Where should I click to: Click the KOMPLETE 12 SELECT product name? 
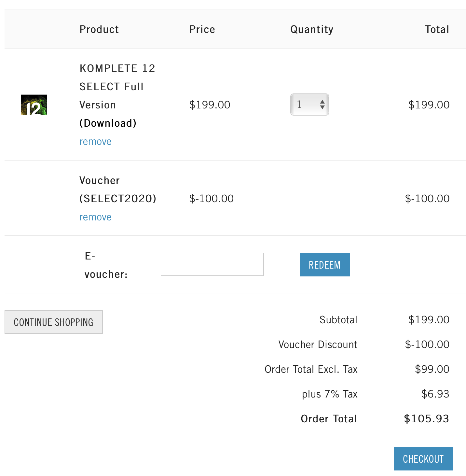117,96
